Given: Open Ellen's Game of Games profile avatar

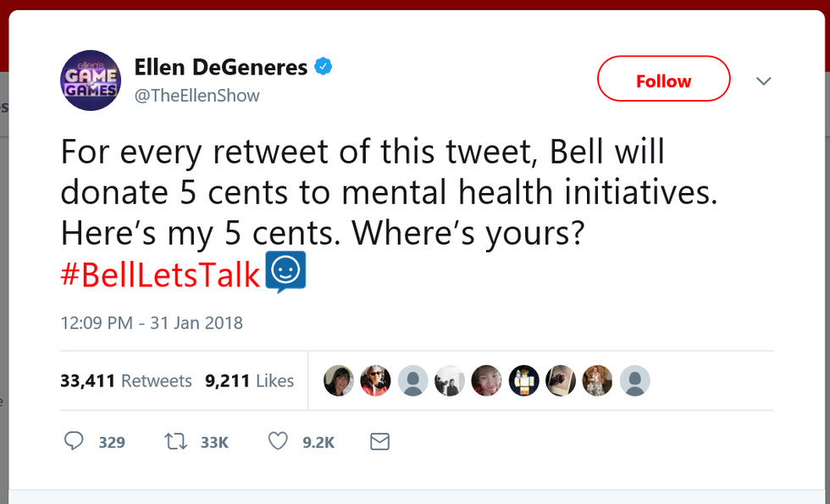Looking at the screenshot, I should [90, 80].
